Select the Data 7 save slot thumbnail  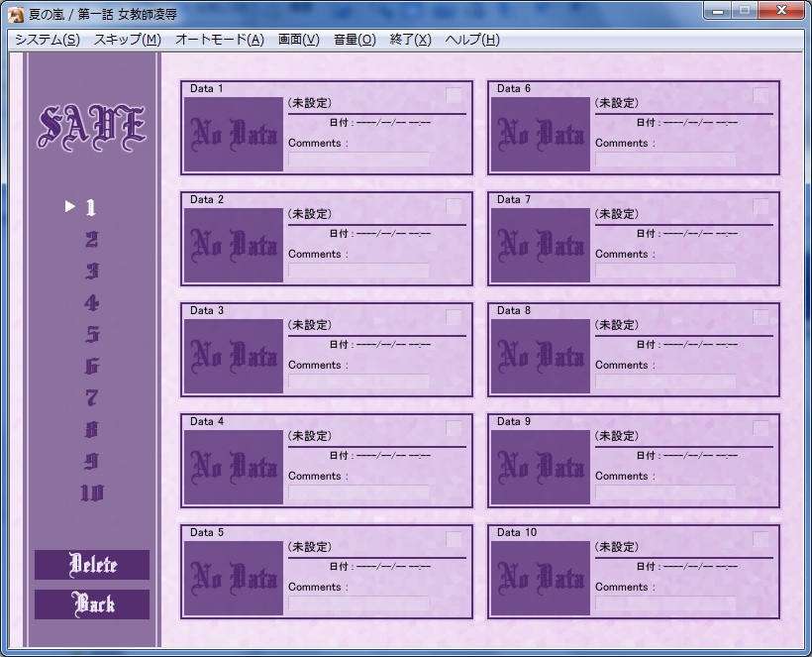click(541, 245)
